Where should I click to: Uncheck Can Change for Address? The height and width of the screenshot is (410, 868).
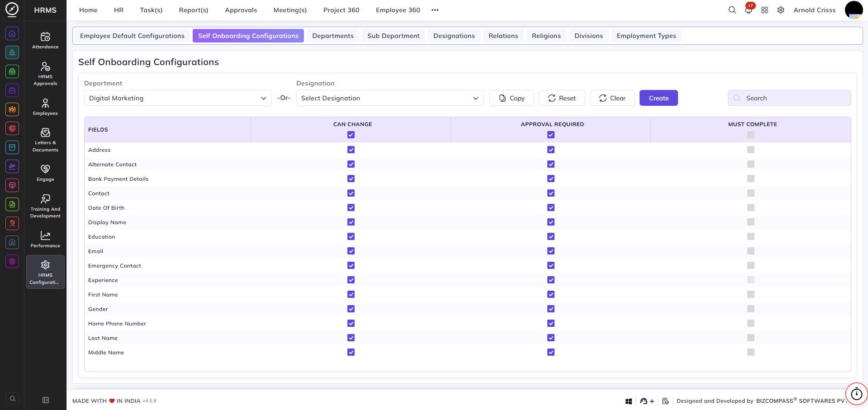pos(351,150)
